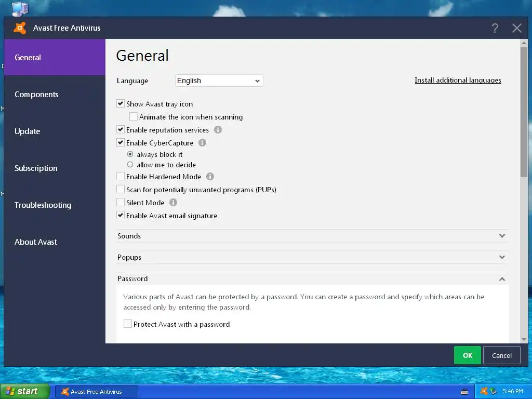
Task: Click the Cancel button
Action: click(x=501, y=355)
